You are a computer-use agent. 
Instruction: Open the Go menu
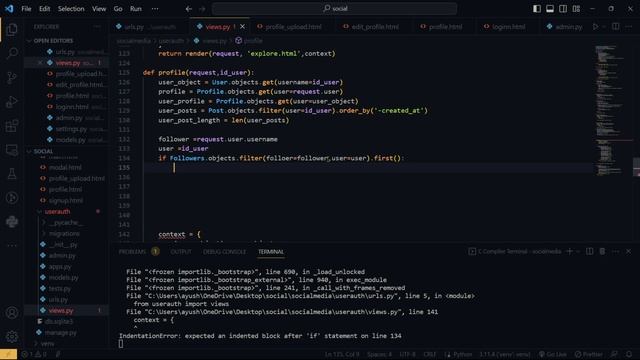coord(118,9)
